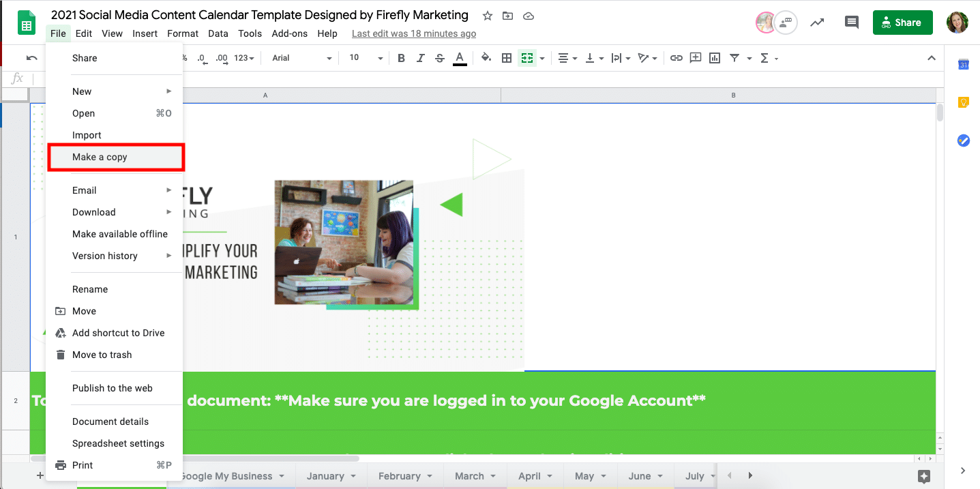Click the Explore button at bottom right
Image resolution: width=980 pixels, height=489 pixels.
coord(924,476)
